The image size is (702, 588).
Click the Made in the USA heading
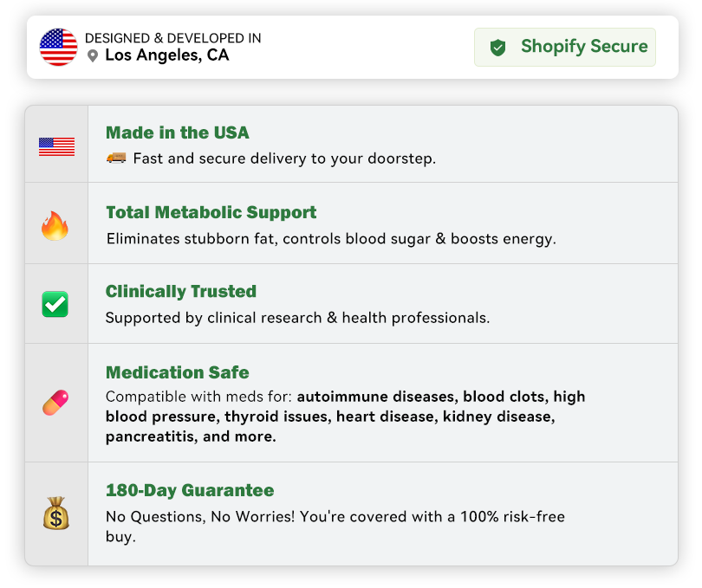point(177,132)
